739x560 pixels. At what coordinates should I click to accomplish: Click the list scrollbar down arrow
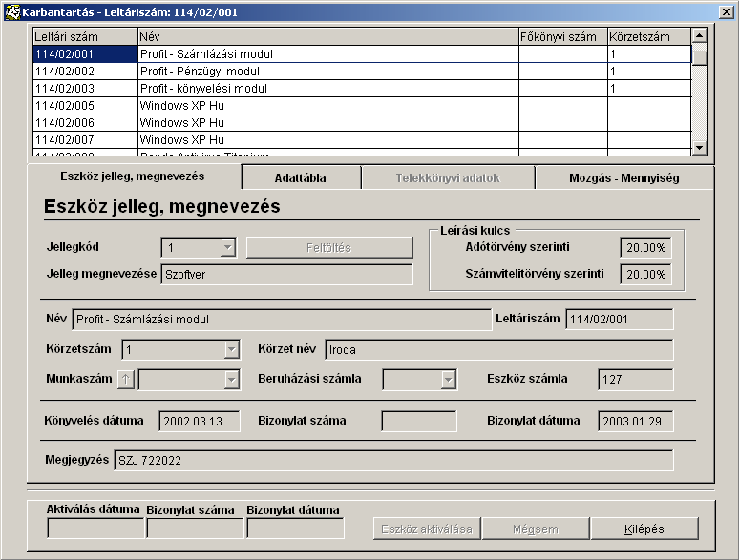pos(700,148)
